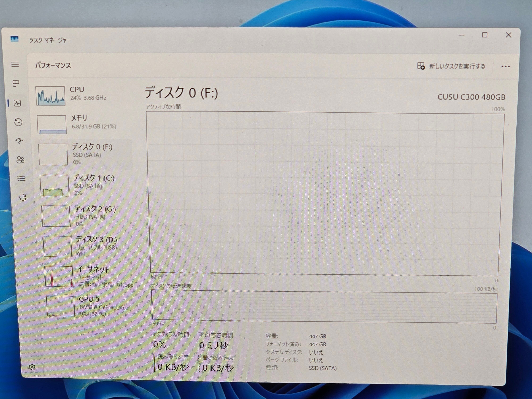
Task: Click the ディスクの転送速度 transfer rate graph
Action: pyautogui.click(x=324, y=307)
